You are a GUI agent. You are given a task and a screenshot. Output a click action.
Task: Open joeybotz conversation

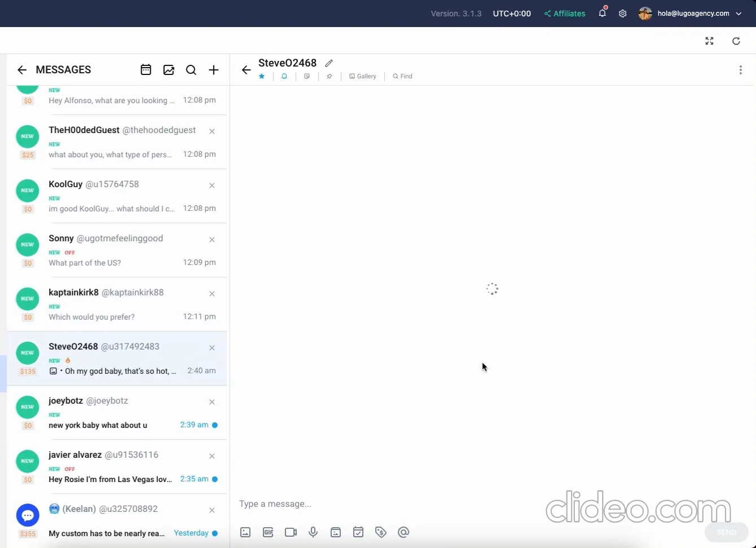click(x=117, y=413)
